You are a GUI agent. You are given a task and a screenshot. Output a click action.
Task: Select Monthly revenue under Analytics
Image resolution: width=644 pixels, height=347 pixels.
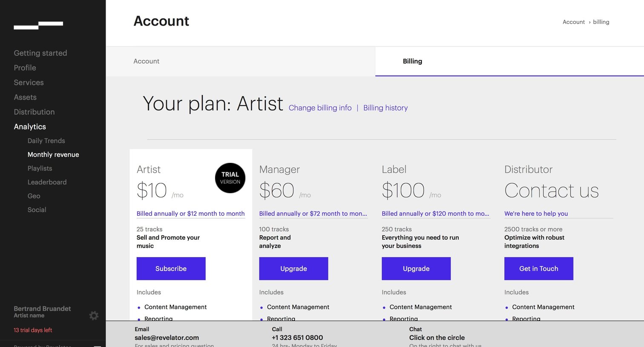pyautogui.click(x=53, y=154)
